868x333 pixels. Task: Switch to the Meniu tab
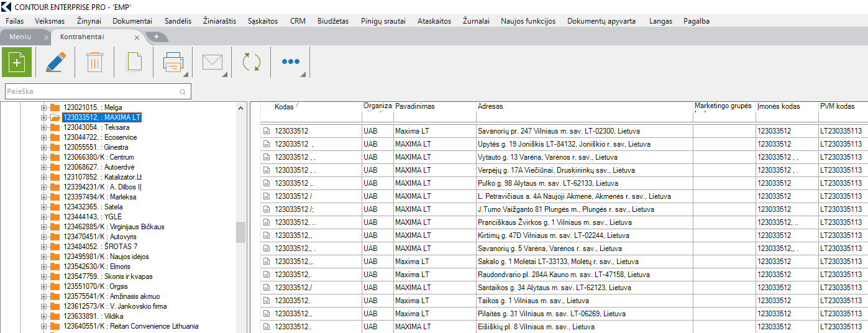pyautogui.click(x=20, y=37)
